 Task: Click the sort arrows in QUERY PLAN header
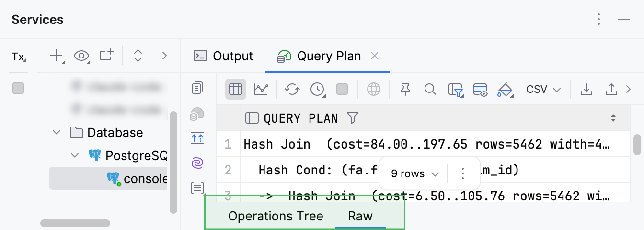click(x=613, y=118)
